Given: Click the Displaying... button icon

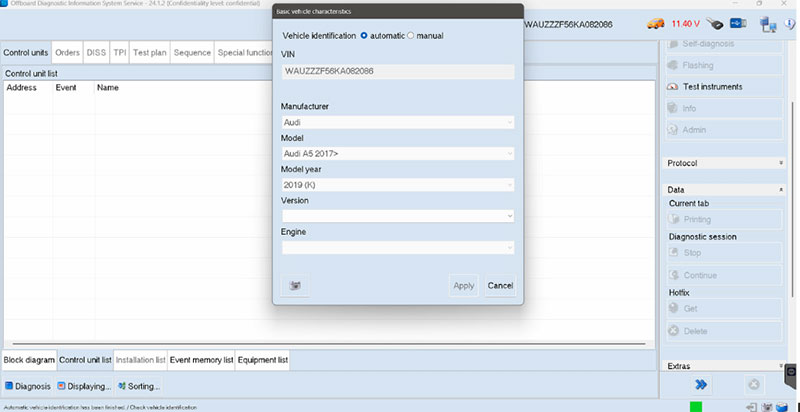Looking at the screenshot, I should (61, 386).
